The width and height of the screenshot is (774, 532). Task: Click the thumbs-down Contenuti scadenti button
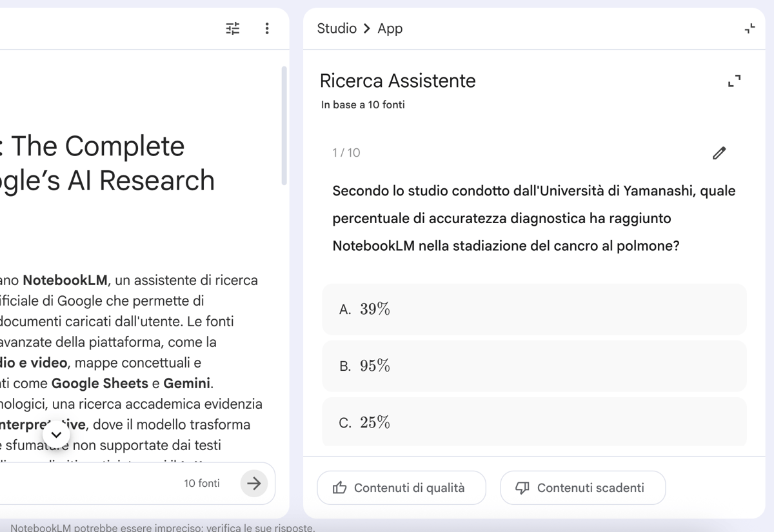582,488
